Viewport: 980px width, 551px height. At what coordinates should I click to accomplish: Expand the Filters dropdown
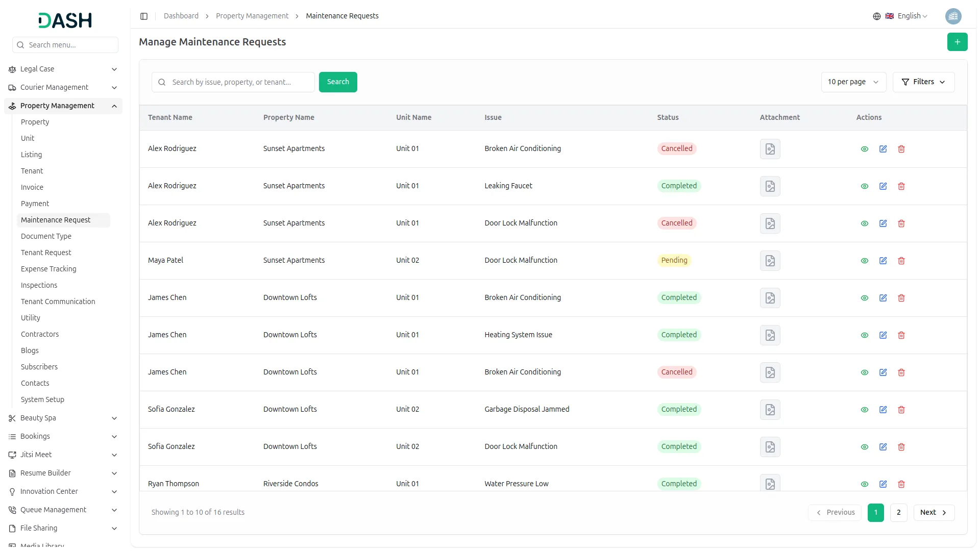(x=923, y=82)
